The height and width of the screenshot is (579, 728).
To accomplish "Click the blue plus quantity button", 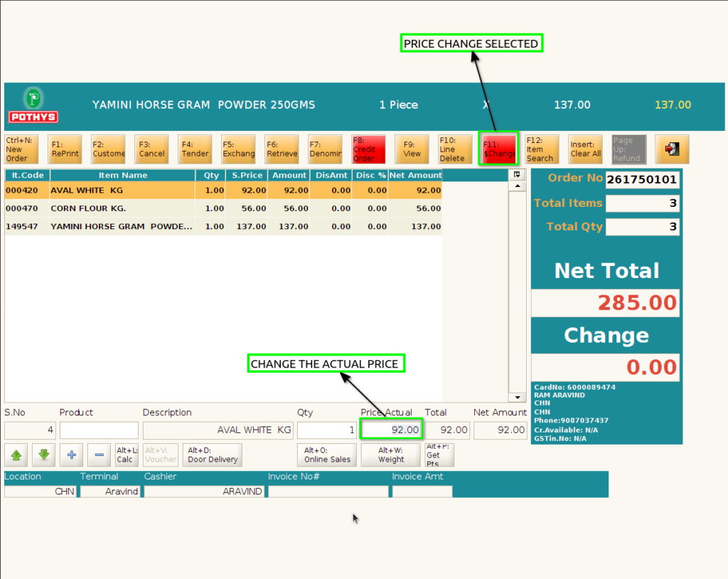I will [72, 455].
